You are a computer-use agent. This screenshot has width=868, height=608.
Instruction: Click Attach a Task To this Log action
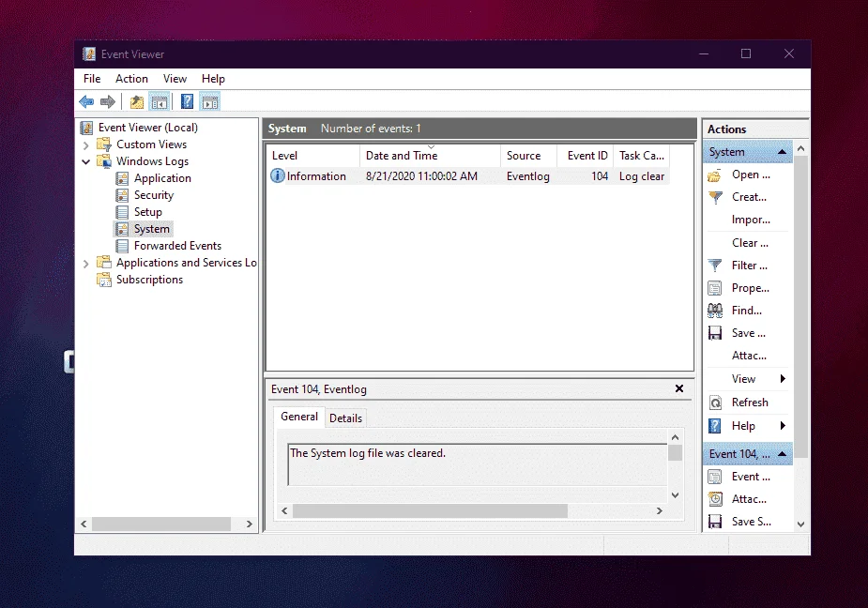click(x=750, y=356)
